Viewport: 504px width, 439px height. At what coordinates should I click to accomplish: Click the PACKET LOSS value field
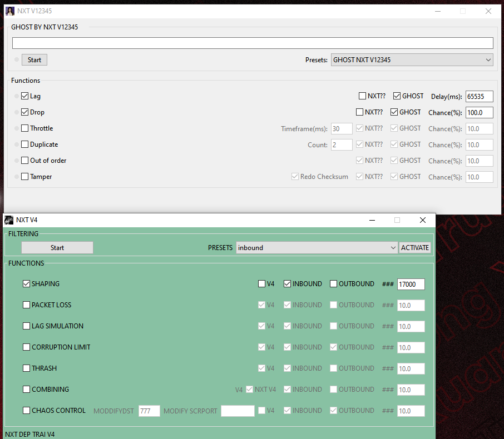point(411,306)
